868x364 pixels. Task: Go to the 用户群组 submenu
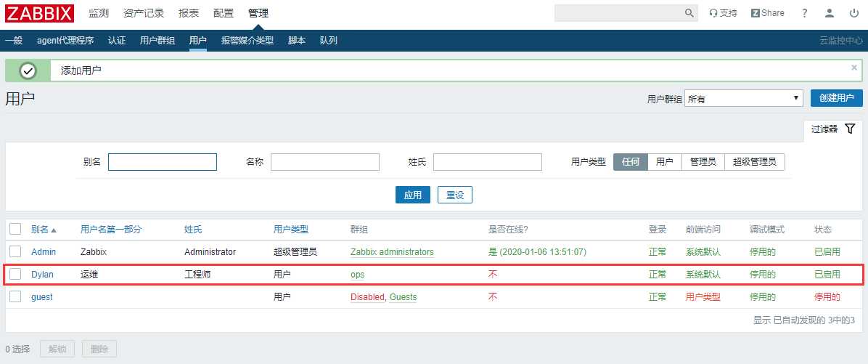[x=157, y=41]
